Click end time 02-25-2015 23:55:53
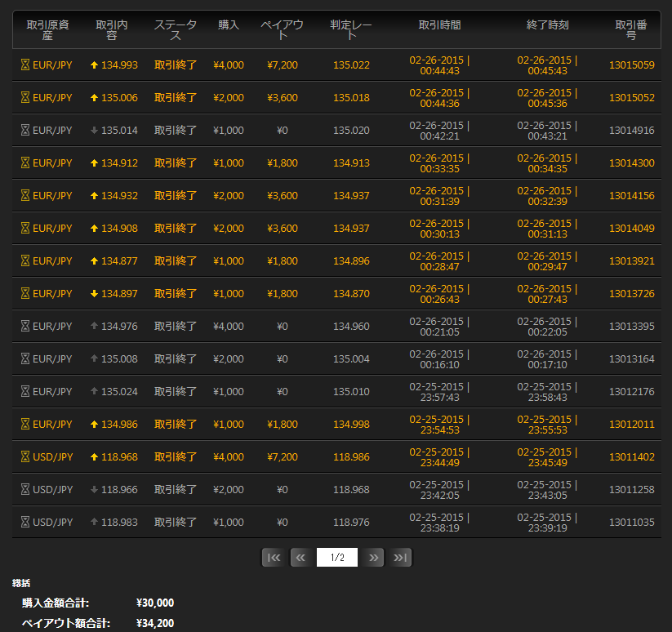Image resolution: width=672 pixels, height=632 pixels. pyautogui.click(x=547, y=424)
